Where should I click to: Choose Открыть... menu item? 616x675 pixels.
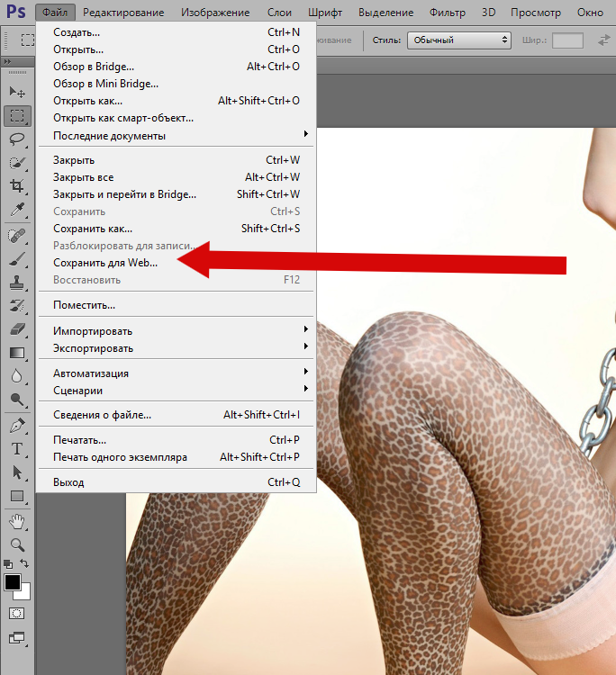pyautogui.click(x=175, y=49)
